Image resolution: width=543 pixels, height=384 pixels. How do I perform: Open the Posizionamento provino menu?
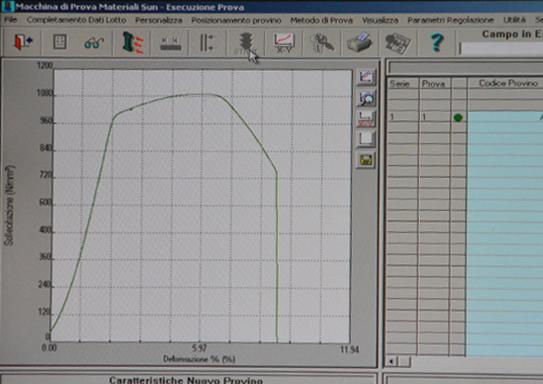click(x=236, y=20)
